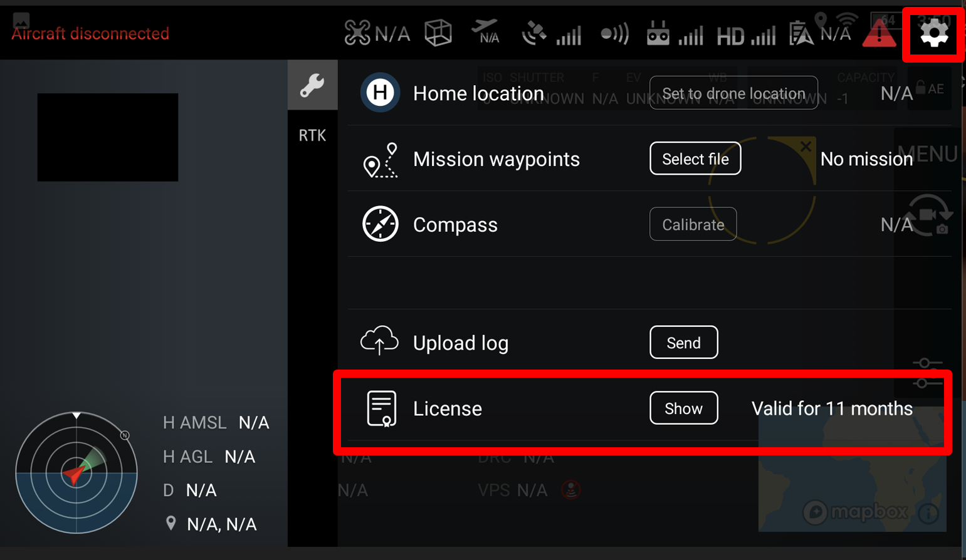Open the camera adjustment sliders control
This screenshot has width=966, height=560.
pyautogui.click(x=927, y=371)
